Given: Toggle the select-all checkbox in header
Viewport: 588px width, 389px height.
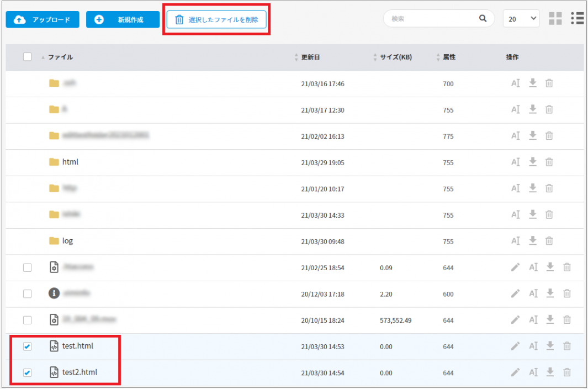Looking at the screenshot, I should point(27,57).
